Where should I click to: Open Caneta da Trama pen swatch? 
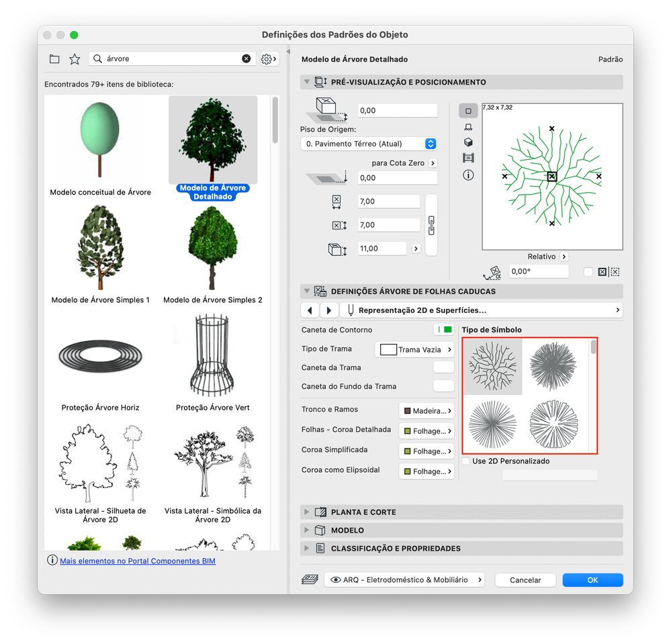[x=444, y=367]
